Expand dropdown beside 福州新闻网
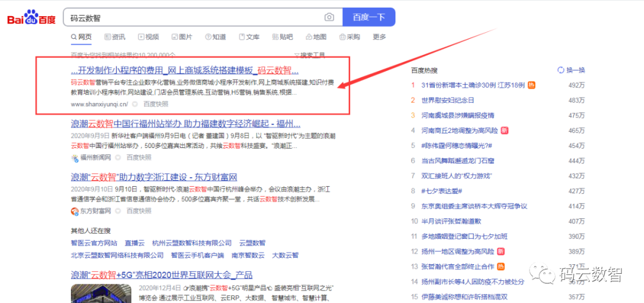 [x=117, y=157]
